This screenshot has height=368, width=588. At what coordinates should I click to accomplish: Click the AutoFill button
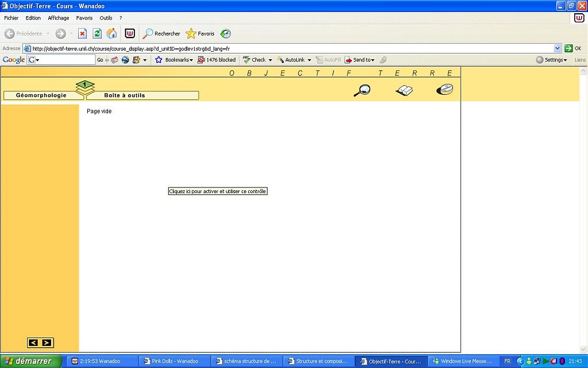click(x=328, y=60)
